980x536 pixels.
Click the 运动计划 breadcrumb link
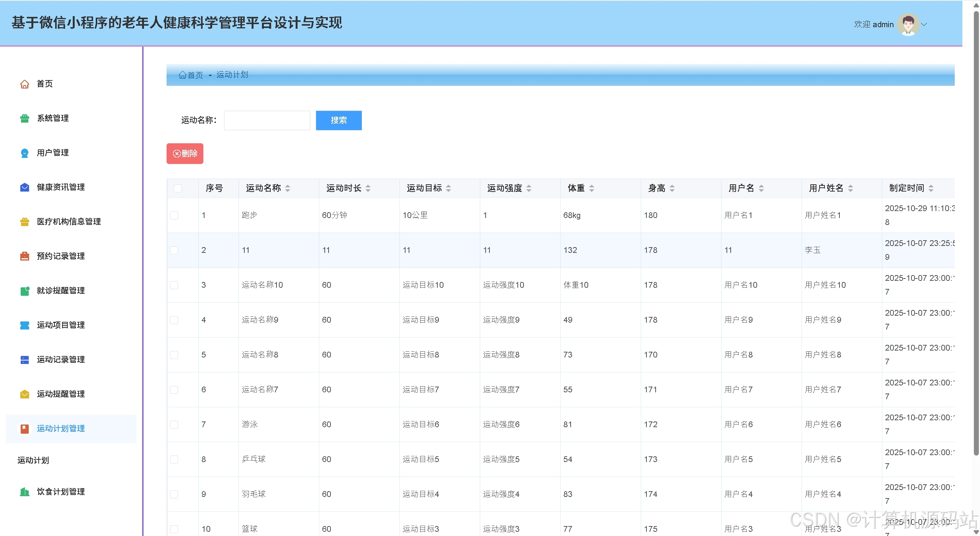(232, 75)
